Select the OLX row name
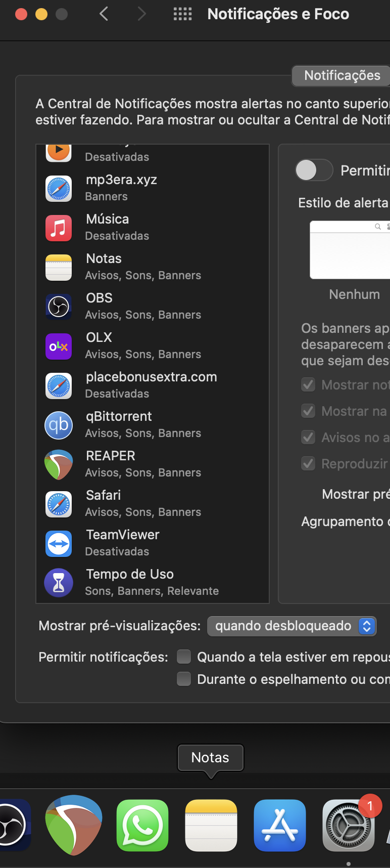Image resolution: width=390 pixels, height=868 pixels. click(x=99, y=337)
